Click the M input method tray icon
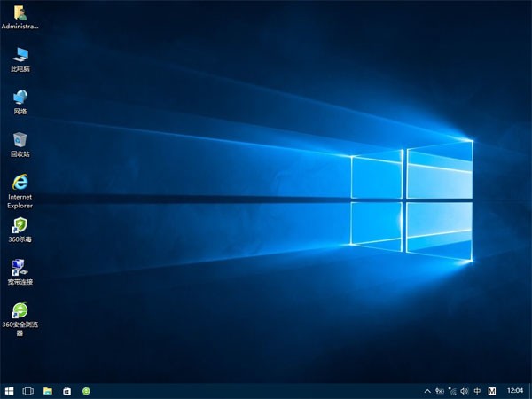 click(492, 391)
